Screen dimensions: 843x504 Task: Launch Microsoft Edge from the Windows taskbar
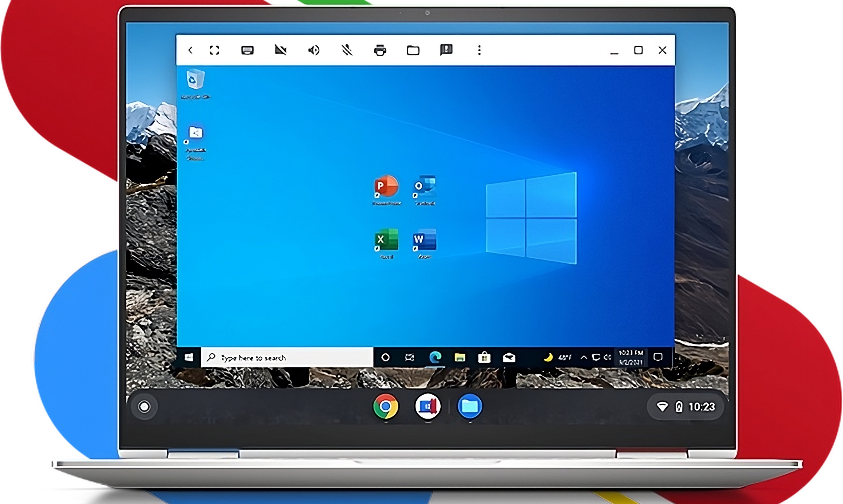point(435,357)
